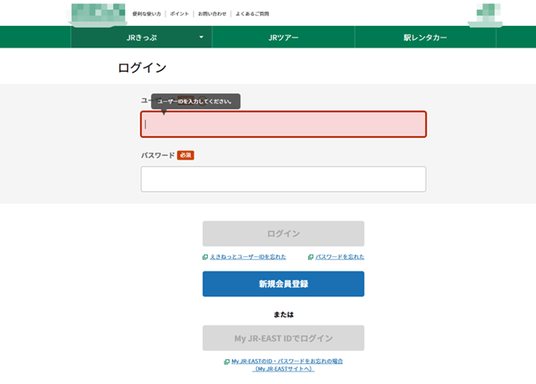Image resolution: width=536 pixels, height=384 pixels.
Task: Open えきねっとユーザーIDを忘れた link
Action: pos(248,257)
